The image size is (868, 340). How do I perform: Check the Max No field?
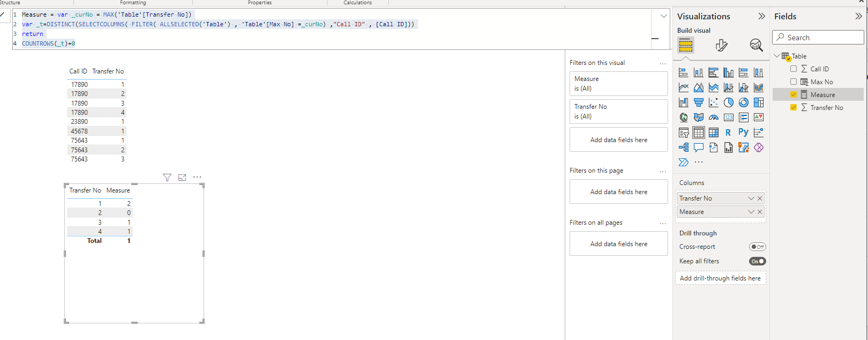click(x=794, y=82)
